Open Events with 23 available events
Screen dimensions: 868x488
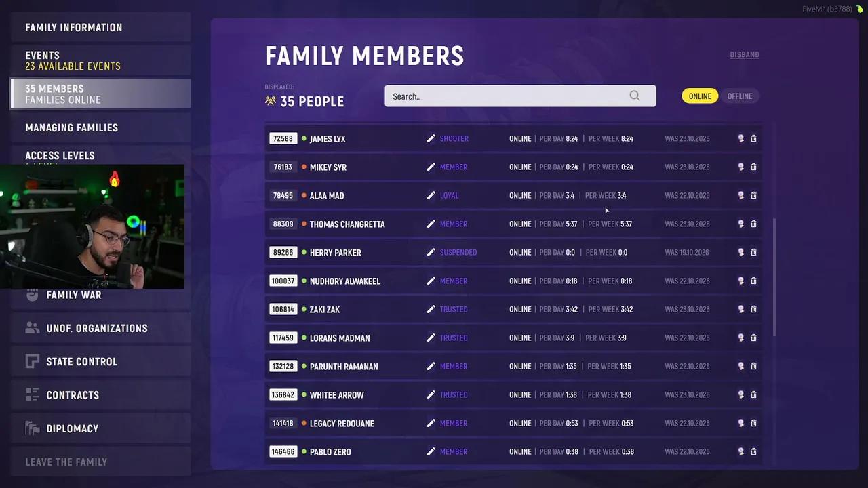pos(100,60)
